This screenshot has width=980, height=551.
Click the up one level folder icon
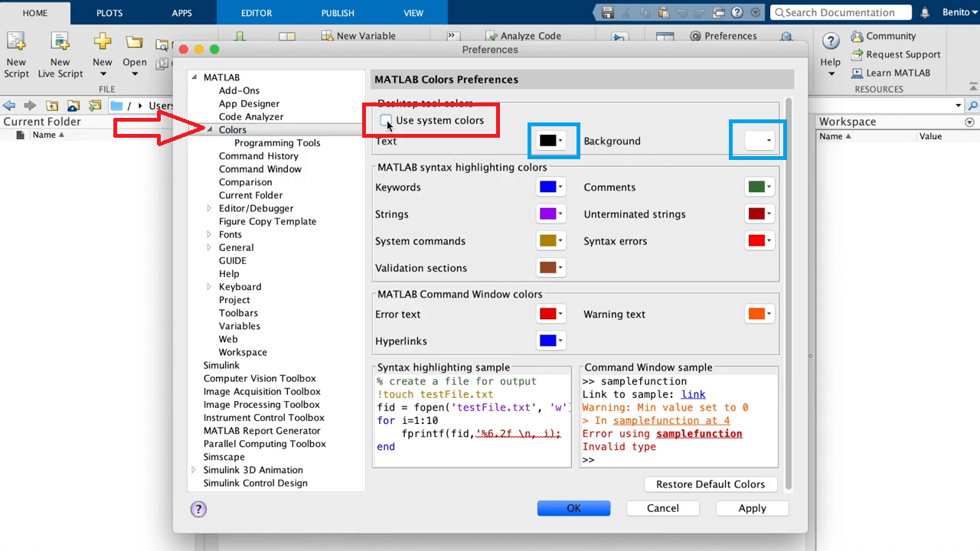(52, 106)
